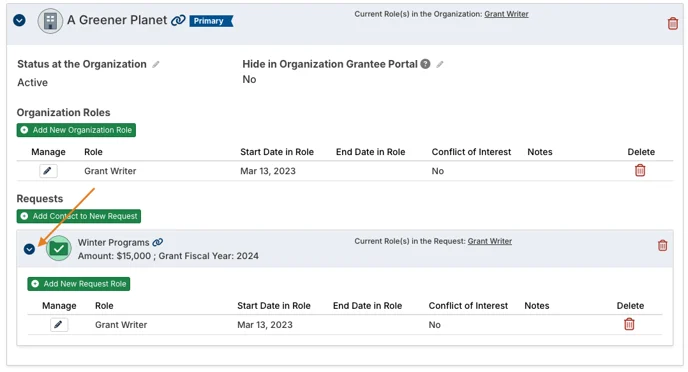The image size is (688, 372).
Task: Click Conflict of Interest column header in organization roles
Action: pos(471,152)
